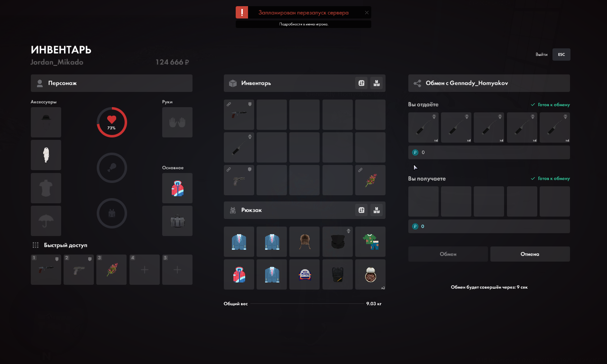The width and height of the screenshot is (607, 364).
Task: Pick the x2 round item in Рюкзак
Action: pyautogui.click(x=370, y=274)
